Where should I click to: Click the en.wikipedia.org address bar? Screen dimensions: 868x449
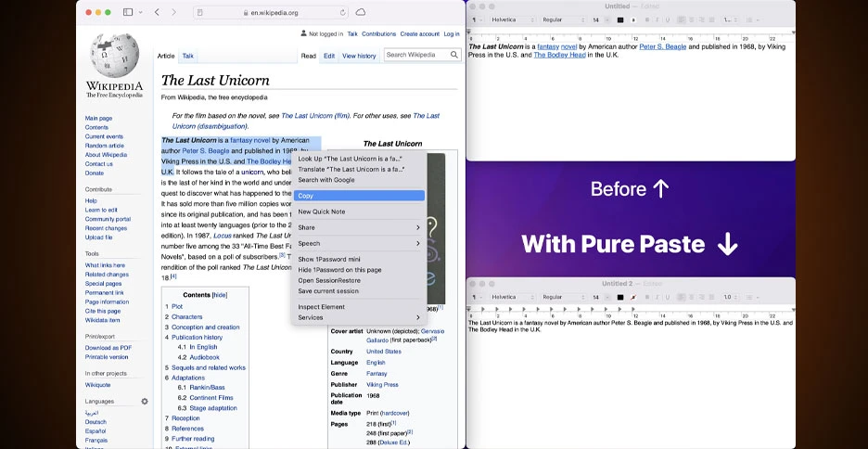(271, 12)
